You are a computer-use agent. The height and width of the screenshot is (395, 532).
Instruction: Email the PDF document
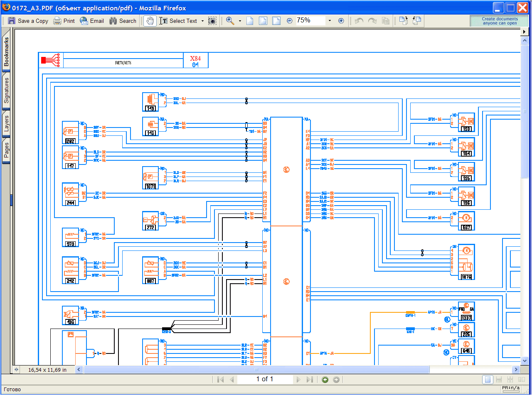click(91, 21)
